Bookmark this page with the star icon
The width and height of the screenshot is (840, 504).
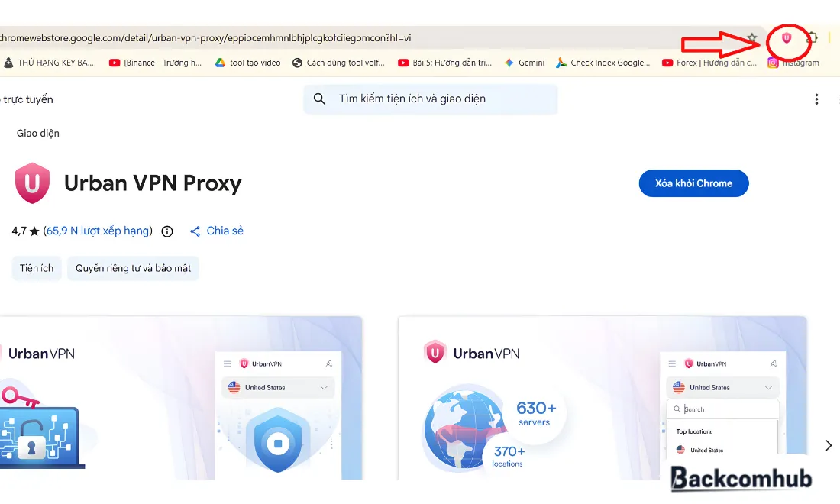click(x=752, y=38)
